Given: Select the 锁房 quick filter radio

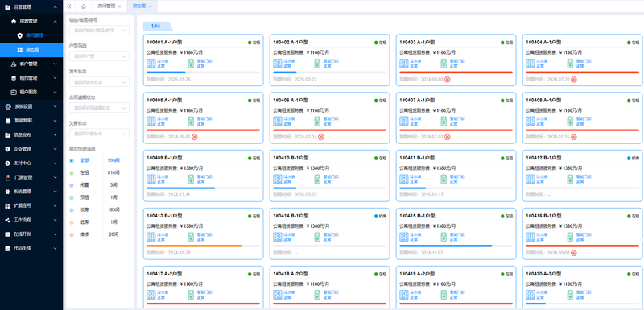Looking at the screenshot, I should point(72,210).
